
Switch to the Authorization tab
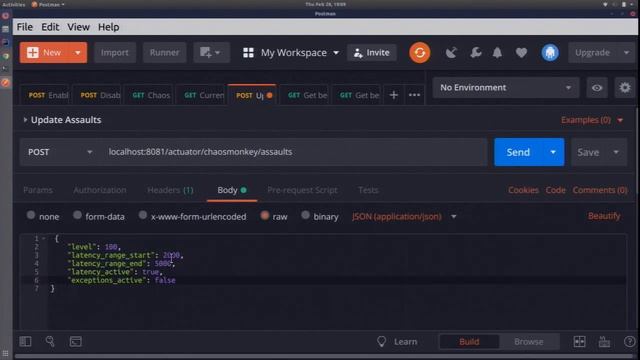100,190
